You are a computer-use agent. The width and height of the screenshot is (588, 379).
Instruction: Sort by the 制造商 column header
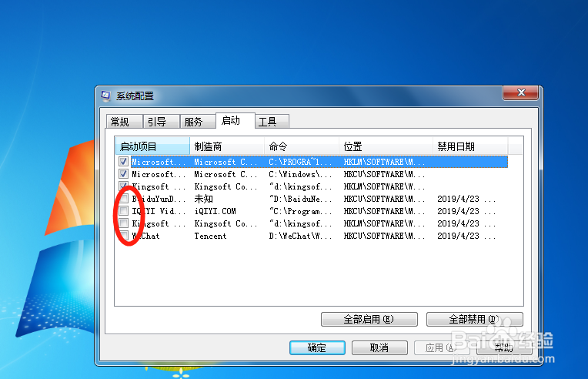tap(227, 146)
